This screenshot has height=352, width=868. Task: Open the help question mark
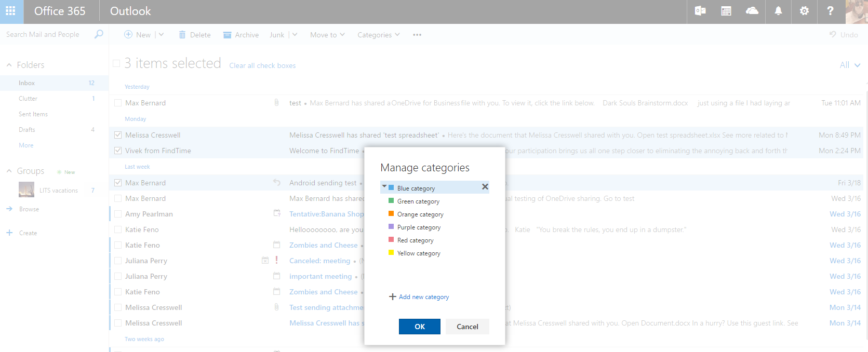pyautogui.click(x=830, y=11)
